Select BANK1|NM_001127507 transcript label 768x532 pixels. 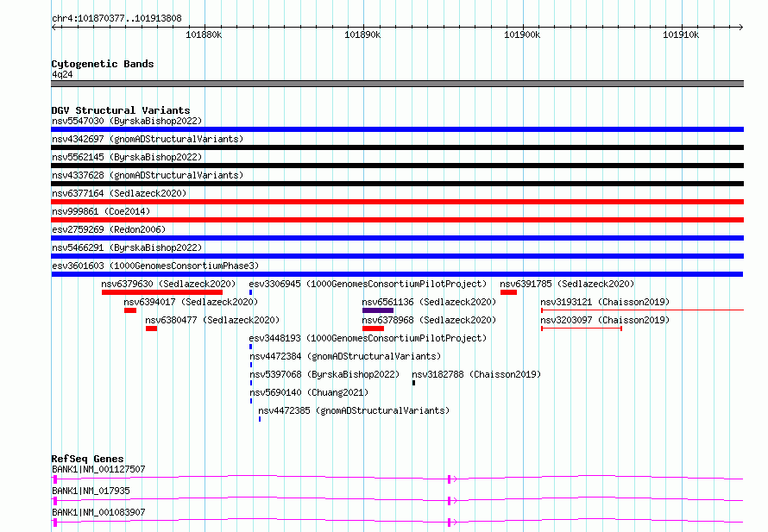(x=98, y=469)
